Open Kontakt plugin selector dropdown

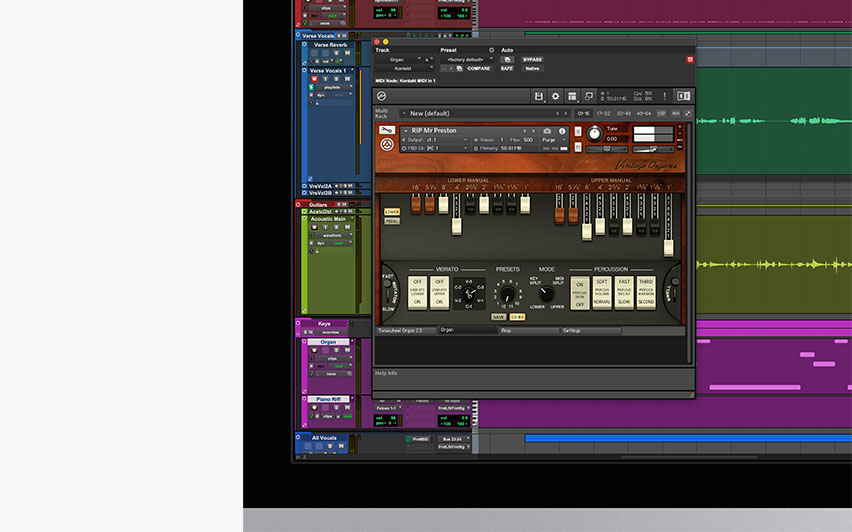pos(404,68)
